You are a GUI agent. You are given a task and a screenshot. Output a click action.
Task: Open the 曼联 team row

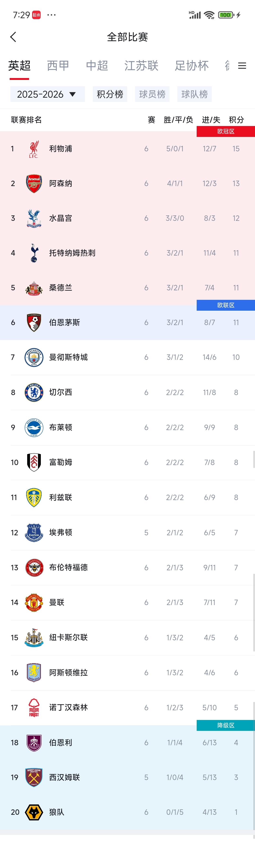click(x=127, y=602)
